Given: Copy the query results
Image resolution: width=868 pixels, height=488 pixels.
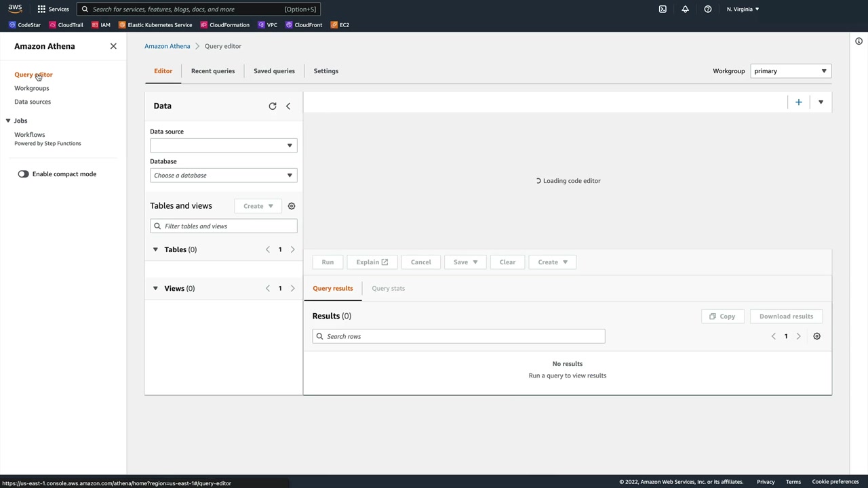Looking at the screenshot, I should (x=722, y=317).
